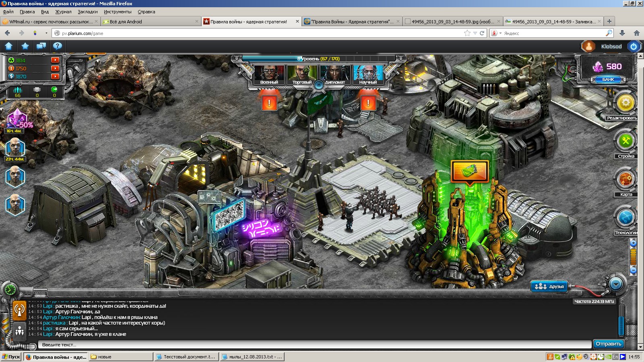Select the Военный advisor
Image resolution: width=644 pixels, height=362 pixels.
tap(269, 75)
